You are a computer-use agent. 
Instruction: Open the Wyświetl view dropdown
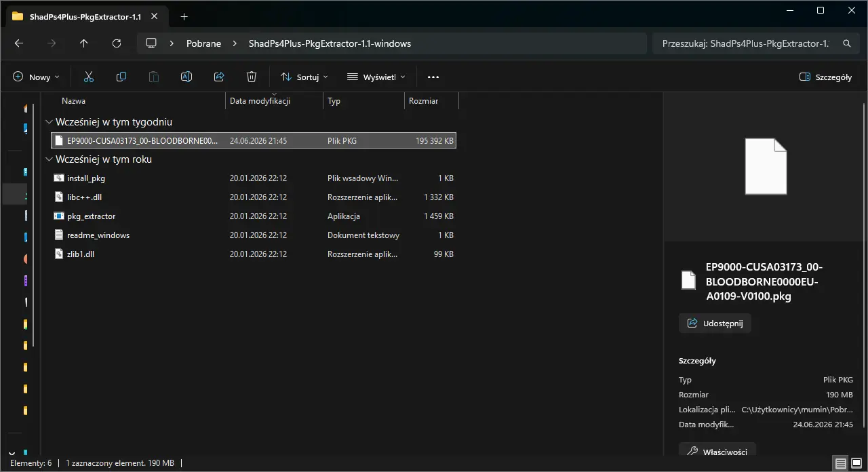point(376,77)
